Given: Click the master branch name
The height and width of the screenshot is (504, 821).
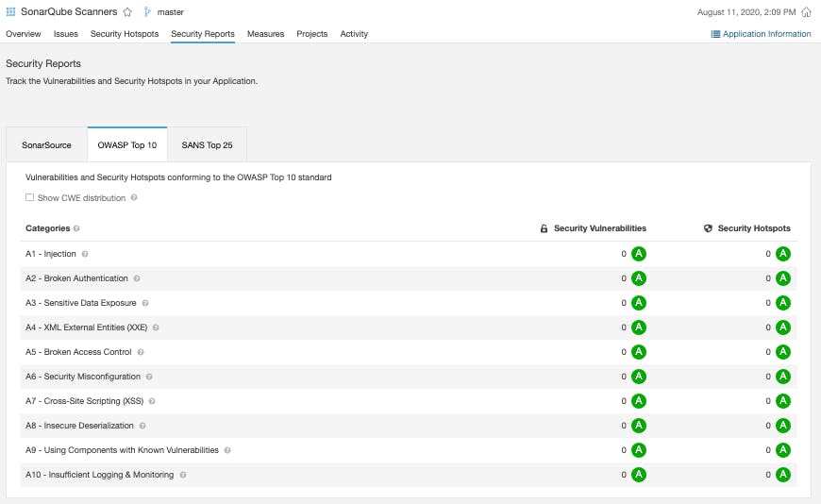Looking at the screenshot, I should tap(171, 12).
